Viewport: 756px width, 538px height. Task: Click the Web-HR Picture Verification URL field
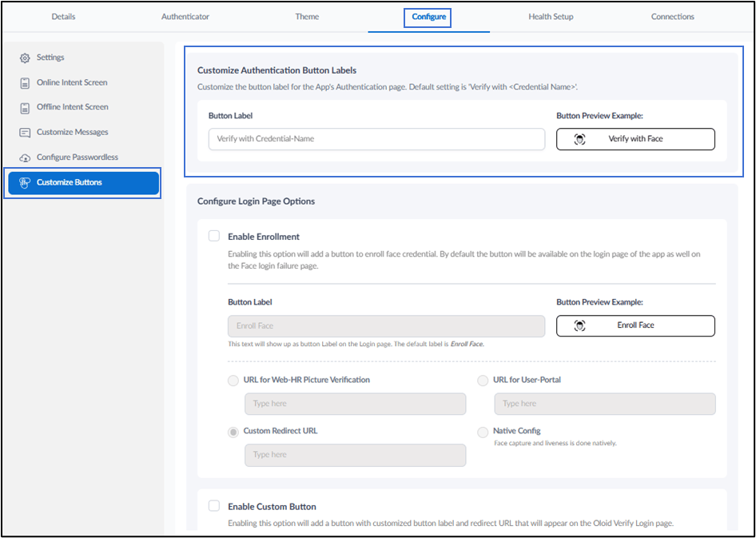pyautogui.click(x=356, y=404)
